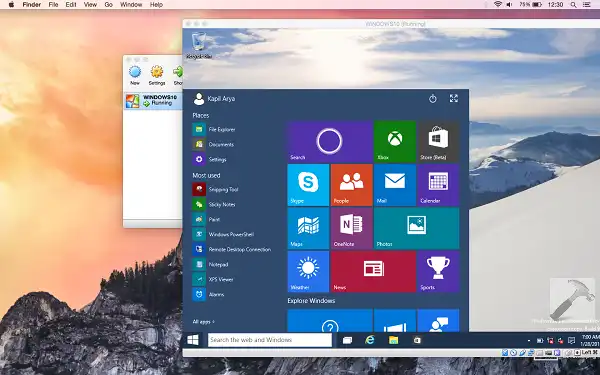Open the Go menu
The image size is (600, 375).
[x=109, y=5]
